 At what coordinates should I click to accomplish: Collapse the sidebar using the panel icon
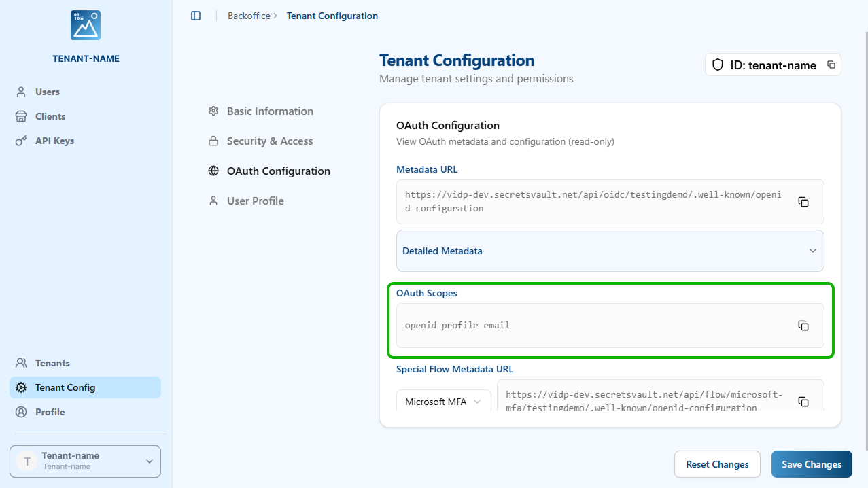(196, 16)
